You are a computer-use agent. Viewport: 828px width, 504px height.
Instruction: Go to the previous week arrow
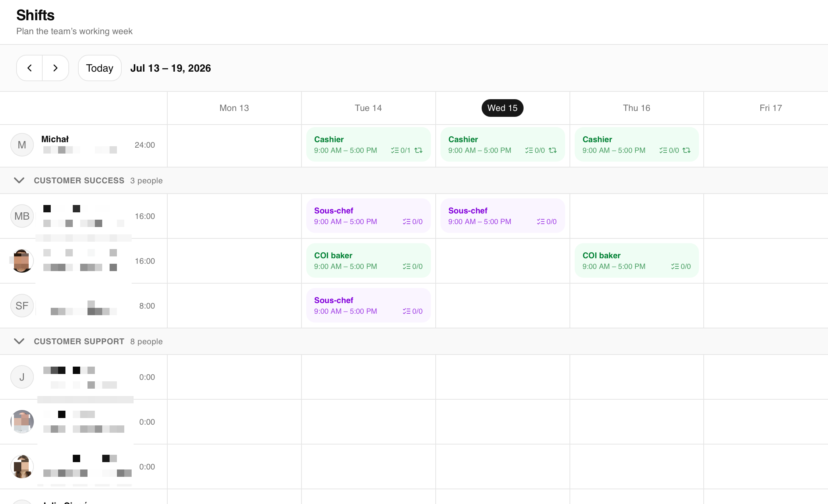tap(30, 68)
